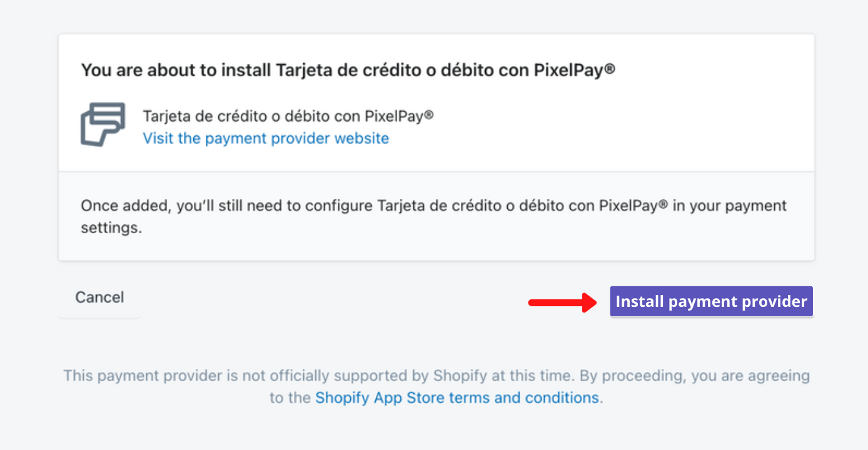The height and width of the screenshot is (450, 868).
Task: Click provider name text beside the card icon
Action: click(288, 116)
